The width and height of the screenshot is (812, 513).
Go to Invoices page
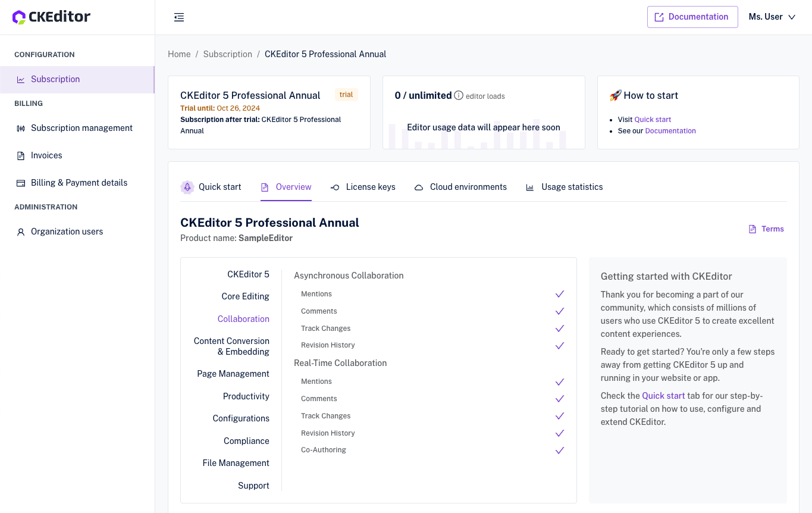coord(77,156)
